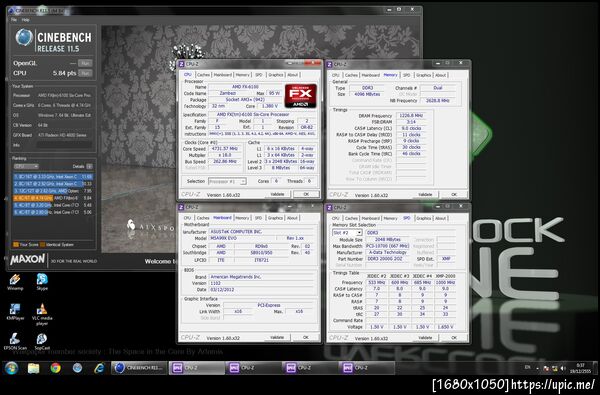The width and height of the screenshot is (600, 395).
Task: Click Validate in CPU-Z processor window
Action: pos(277,194)
